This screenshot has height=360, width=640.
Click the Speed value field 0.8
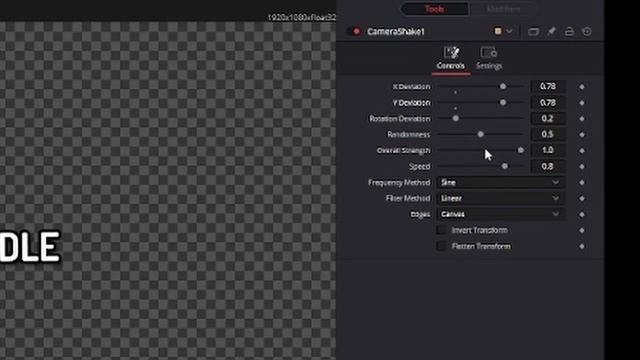pyautogui.click(x=548, y=166)
